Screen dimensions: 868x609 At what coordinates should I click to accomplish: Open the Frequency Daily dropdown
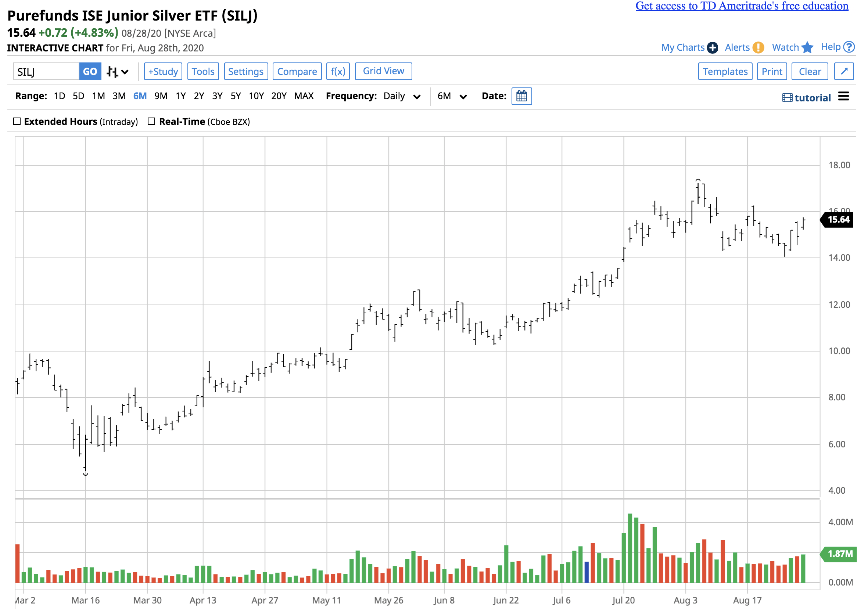click(x=402, y=96)
